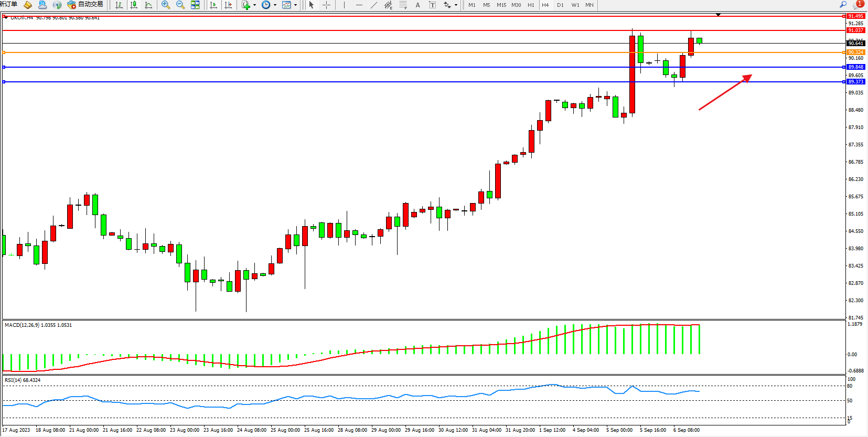Switch to the M15 timeframe

click(x=501, y=5)
